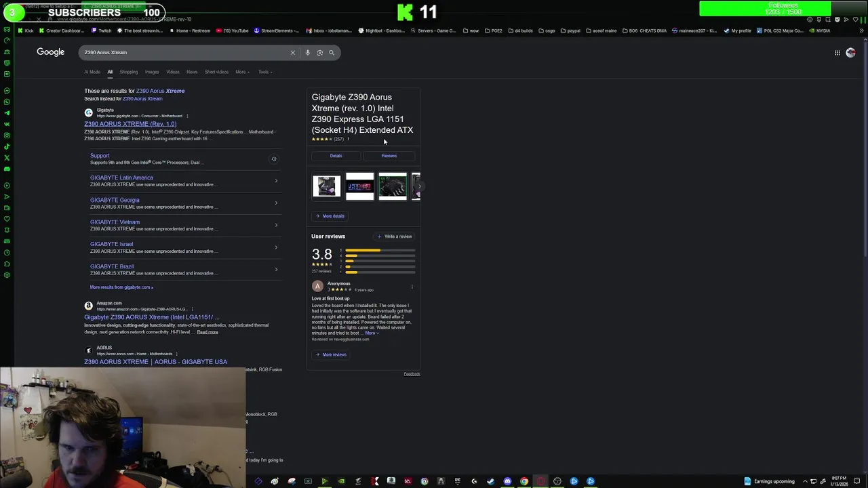Open the Opera GX taskbar icon
Image resolution: width=868 pixels, height=488 pixels.
[x=540, y=481]
